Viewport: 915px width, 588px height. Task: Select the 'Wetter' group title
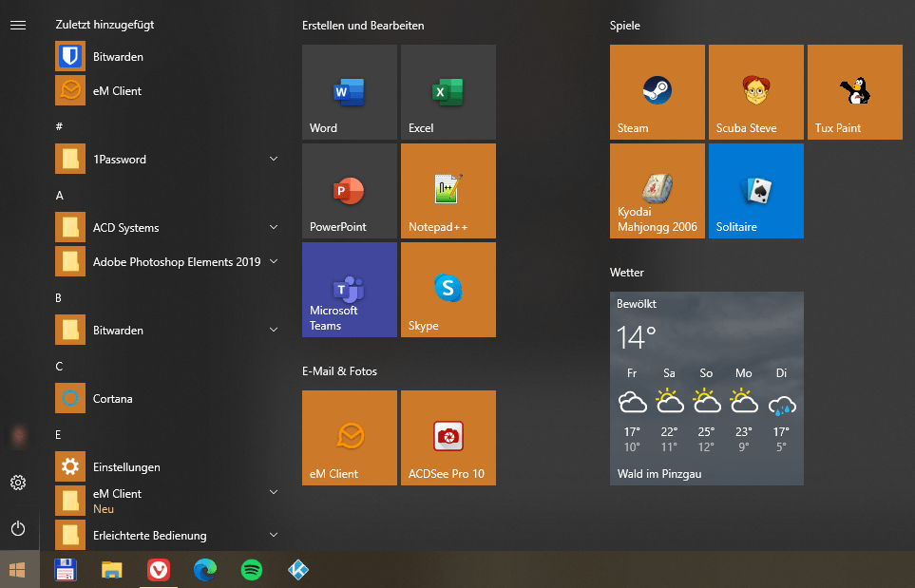(627, 273)
